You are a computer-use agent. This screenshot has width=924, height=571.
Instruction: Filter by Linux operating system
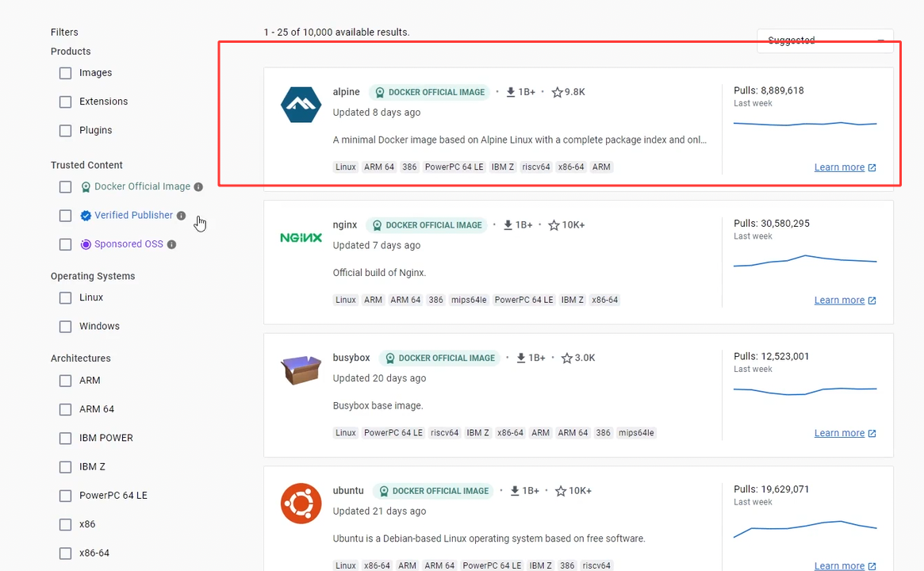(x=65, y=298)
